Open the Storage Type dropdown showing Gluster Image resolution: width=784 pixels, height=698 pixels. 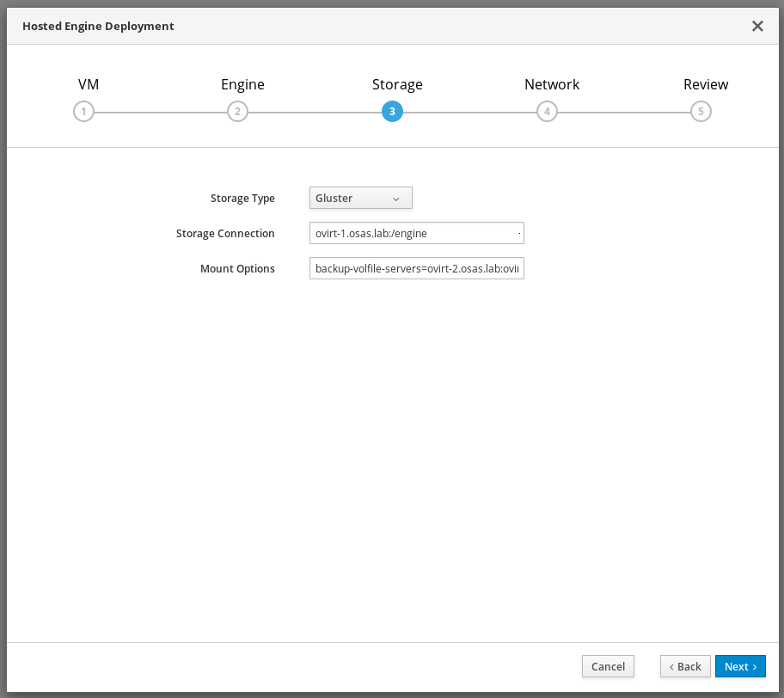click(360, 199)
